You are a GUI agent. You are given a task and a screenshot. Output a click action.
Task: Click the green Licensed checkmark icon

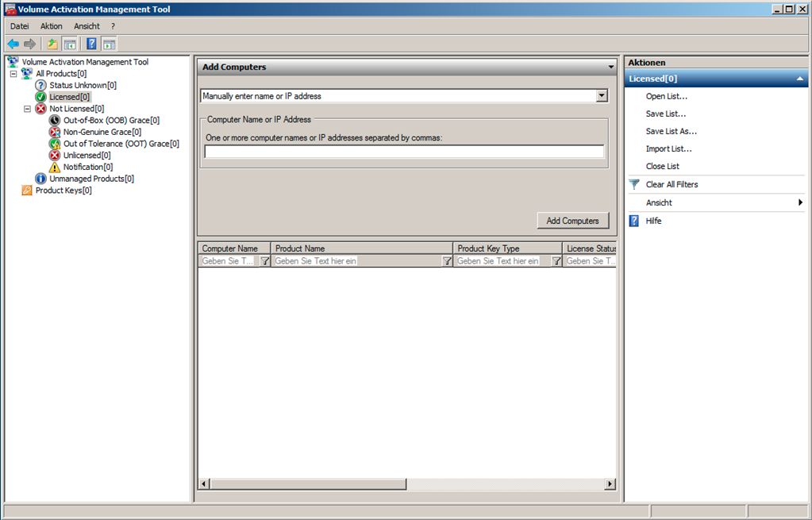pyautogui.click(x=40, y=97)
